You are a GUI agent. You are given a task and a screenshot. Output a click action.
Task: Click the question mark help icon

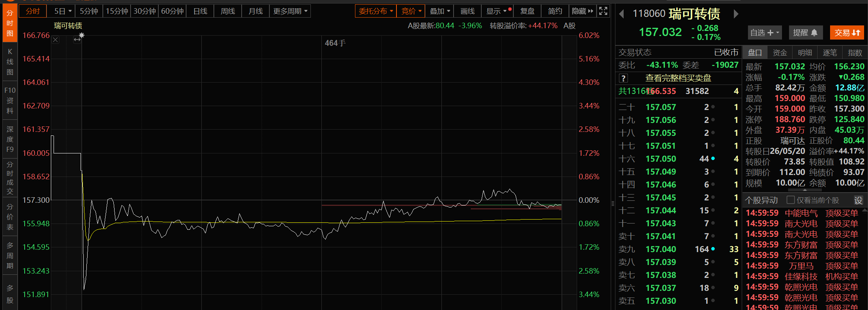point(623,78)
